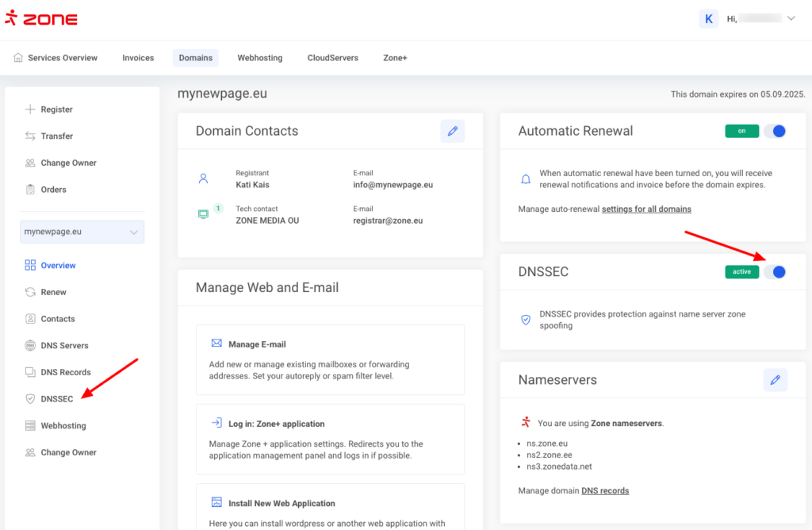The height and width of the screenshot is (530, 812).
Task: Click the Manage E-mail envelope icon
Action: point(216,344)
